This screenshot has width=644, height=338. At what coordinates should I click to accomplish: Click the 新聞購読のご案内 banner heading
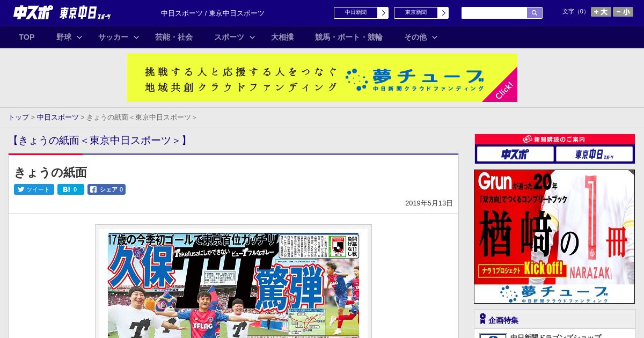tap(554, 139)
